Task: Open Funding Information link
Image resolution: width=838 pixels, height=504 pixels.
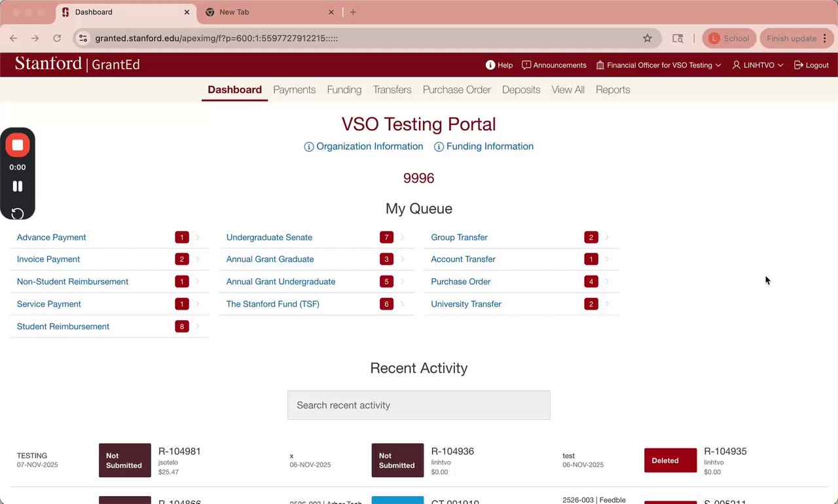Action: pyautogui.click(x=484, y=147)
